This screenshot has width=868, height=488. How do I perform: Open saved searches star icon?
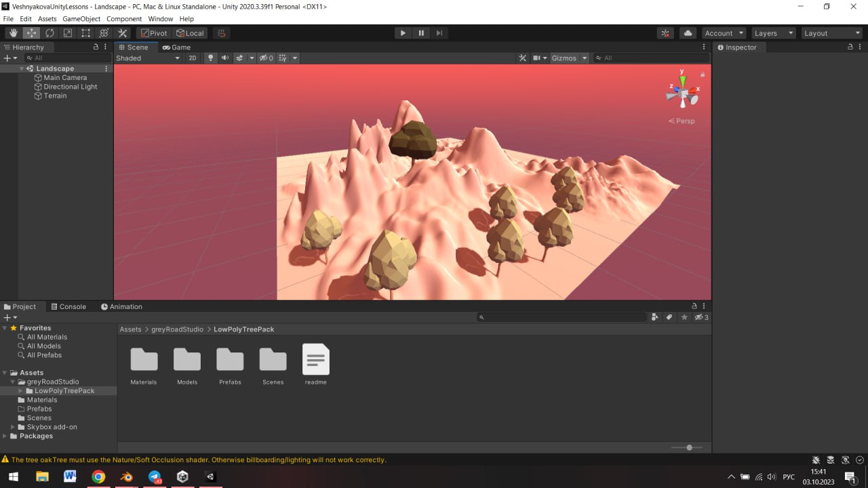(684, 317)
